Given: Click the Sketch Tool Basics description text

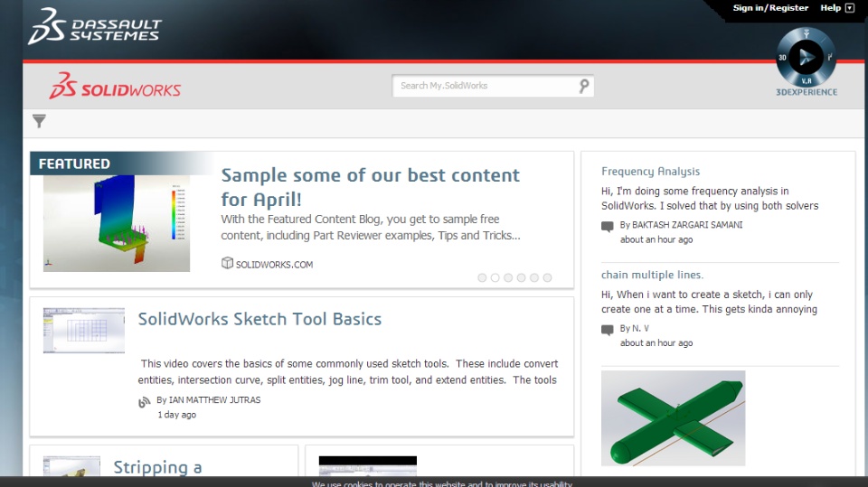Looking at the screenshot, I should [x=348, y=372].
